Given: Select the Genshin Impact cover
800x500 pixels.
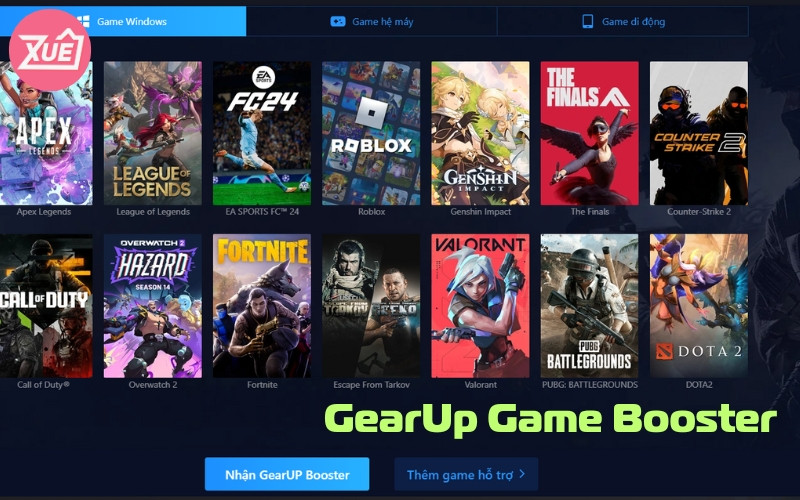Looking at the screenshot, I should point(480,133).
